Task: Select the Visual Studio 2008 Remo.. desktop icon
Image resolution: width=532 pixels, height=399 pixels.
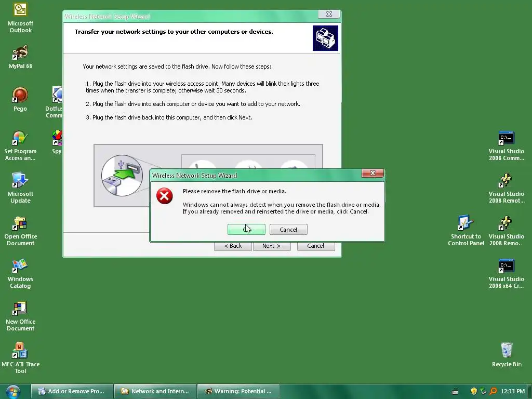Action: tap(506, 231)
